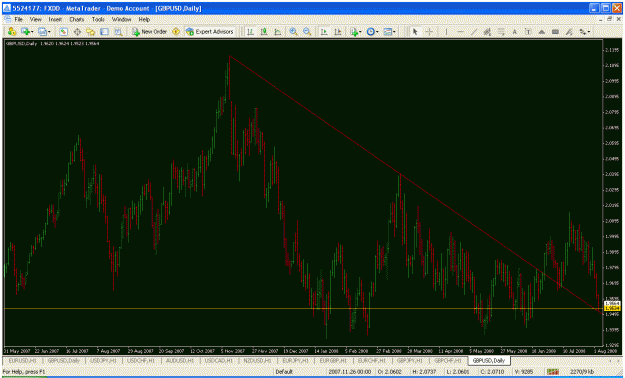The width and height of the screenshot is (625, 378).
Task: Toggle the Terminal window icon
Action: point(104,32)
